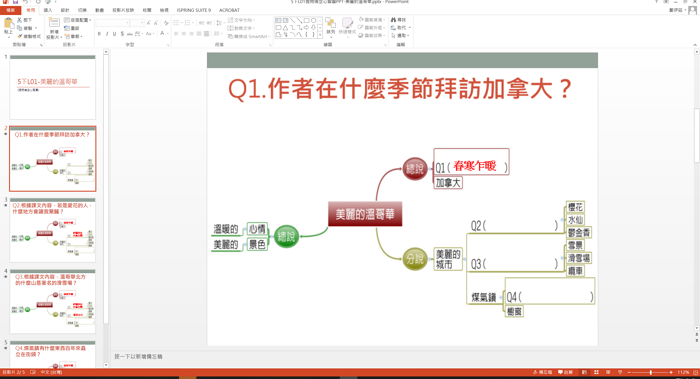Click zoom in plus button
The image size is (700, 379).
coord(671,372)
